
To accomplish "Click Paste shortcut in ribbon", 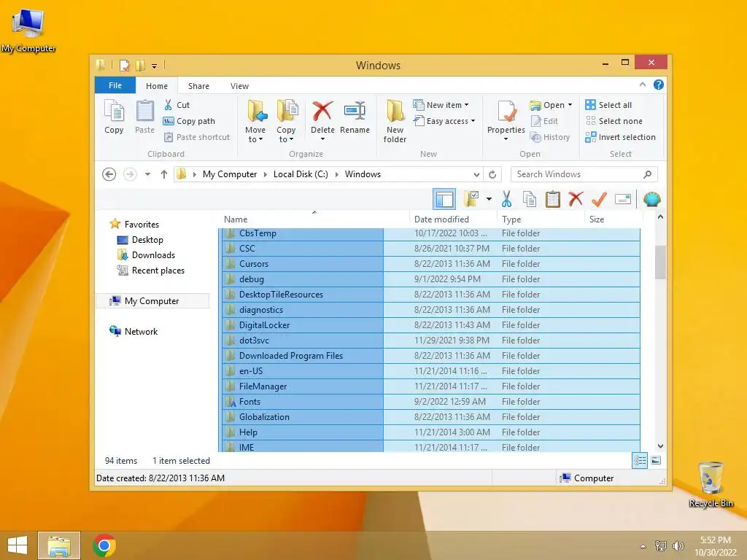I will pos(197,137).
